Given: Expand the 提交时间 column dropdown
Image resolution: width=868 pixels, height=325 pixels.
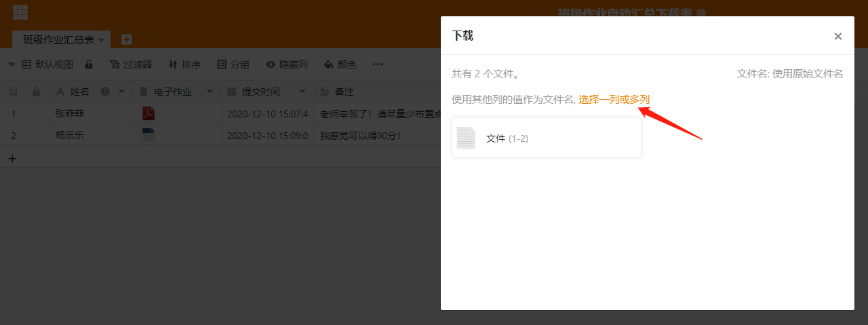Looking at the screenshot, I should point(302,91).
